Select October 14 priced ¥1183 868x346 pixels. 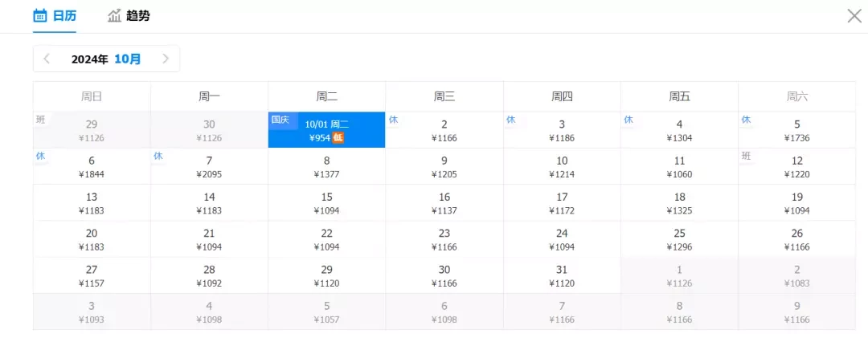tap(209, 203)
